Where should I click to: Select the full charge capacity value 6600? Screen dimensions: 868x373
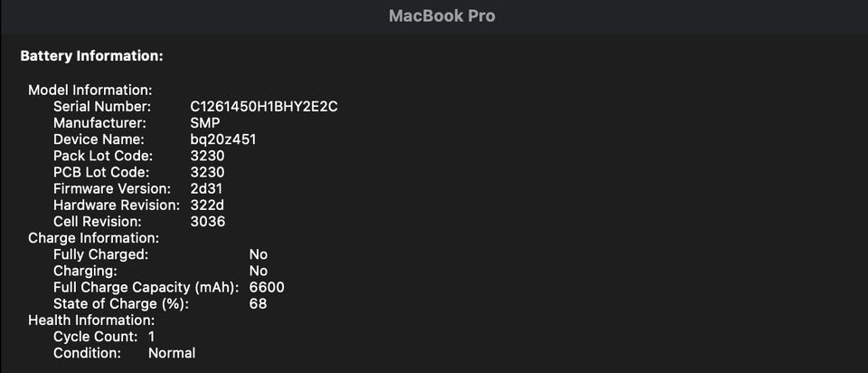pos(267,287)
